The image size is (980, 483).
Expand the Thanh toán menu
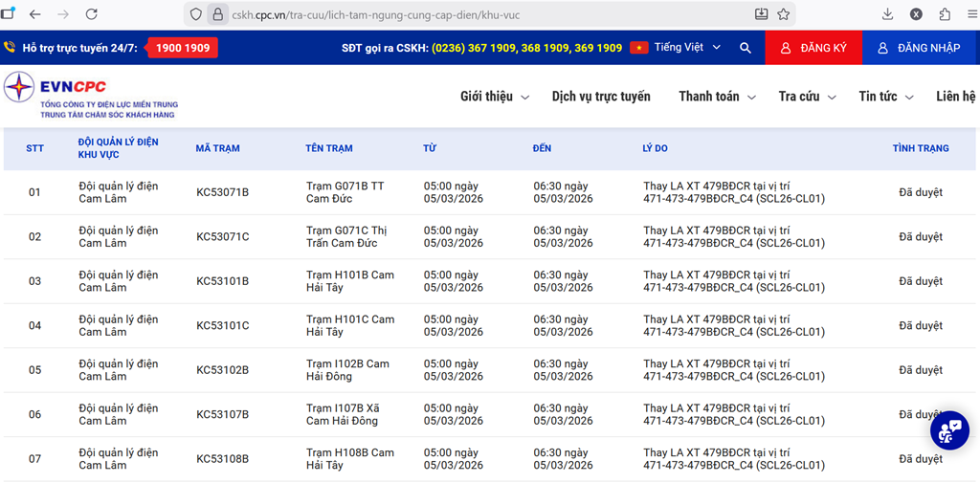pos(717,97)
